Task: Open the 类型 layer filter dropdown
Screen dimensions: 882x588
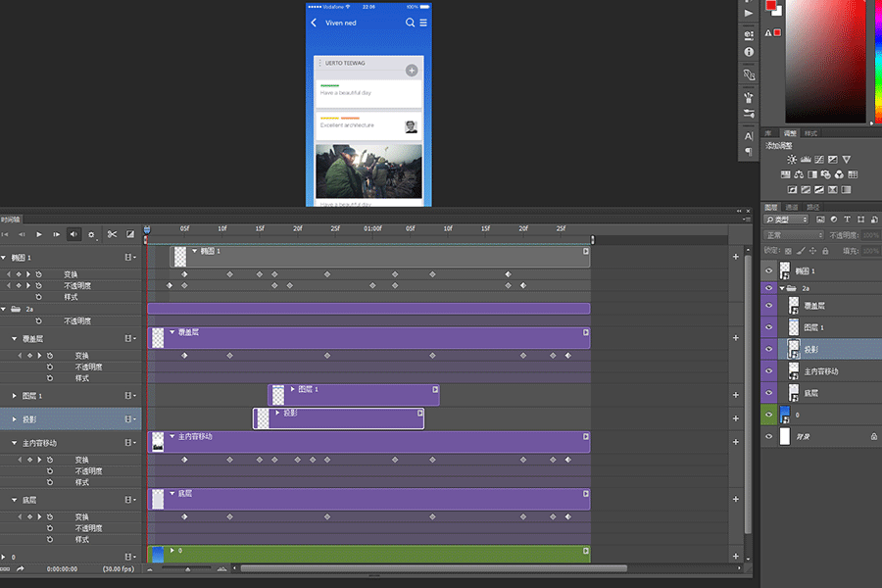Action: click(786, 220)
